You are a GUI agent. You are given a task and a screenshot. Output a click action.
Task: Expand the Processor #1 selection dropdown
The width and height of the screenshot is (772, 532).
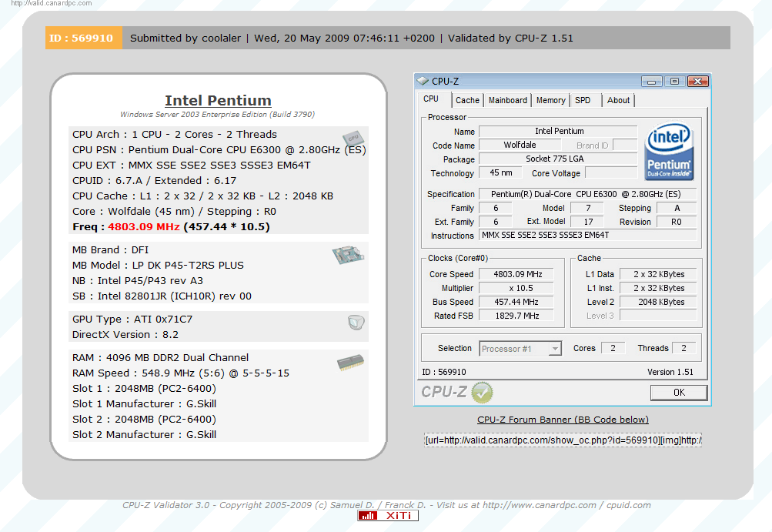555,349
